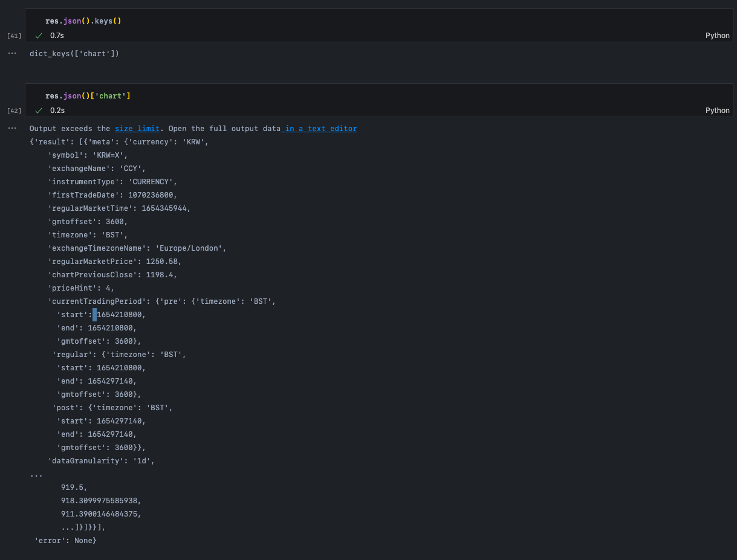
Task: Click 'regularMarketPrice': 1250.58 line
Action: pyautogui.click(x=115, y=262)
